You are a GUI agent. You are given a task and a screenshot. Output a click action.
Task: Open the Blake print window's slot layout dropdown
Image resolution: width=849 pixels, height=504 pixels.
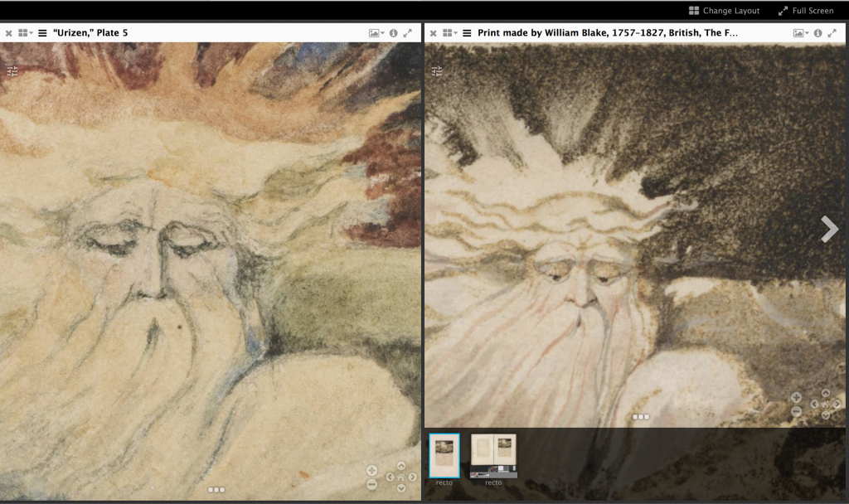451,33
